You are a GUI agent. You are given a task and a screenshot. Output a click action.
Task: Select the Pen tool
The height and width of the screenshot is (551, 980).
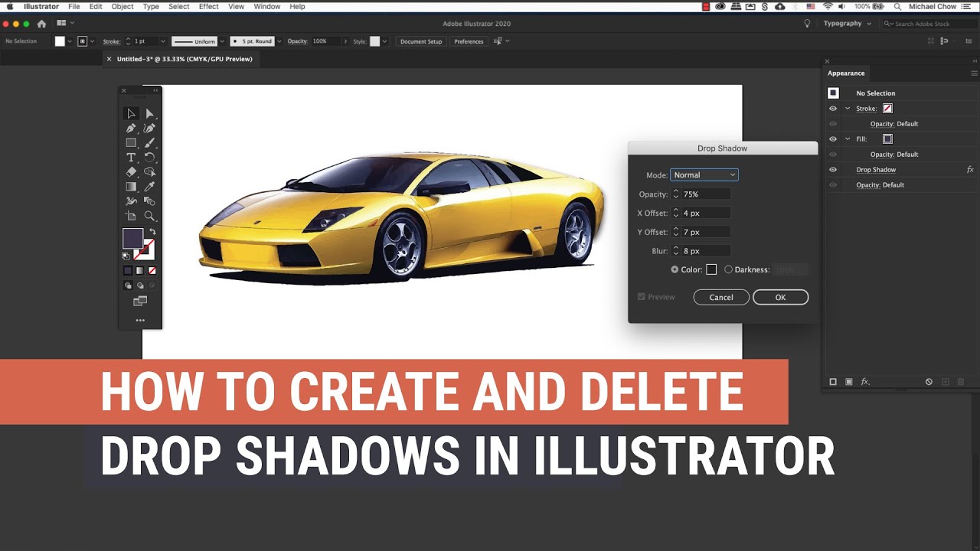tap(131, 128)
